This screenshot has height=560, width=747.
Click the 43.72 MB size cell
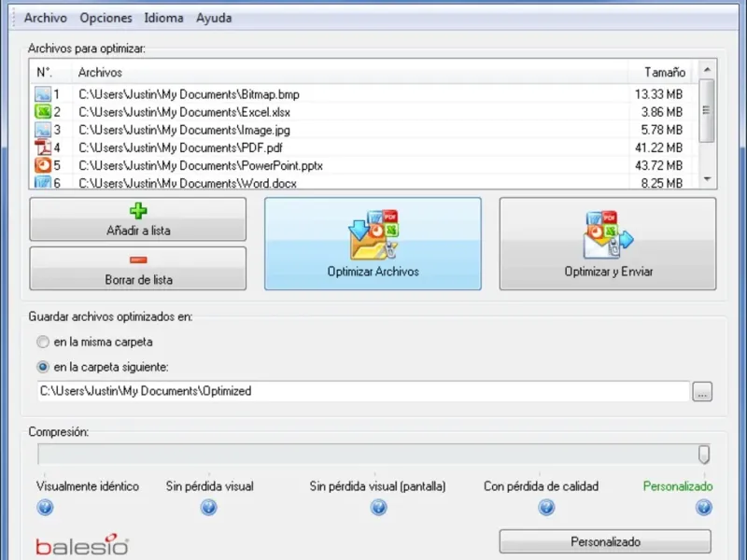(x=658, y=166)
